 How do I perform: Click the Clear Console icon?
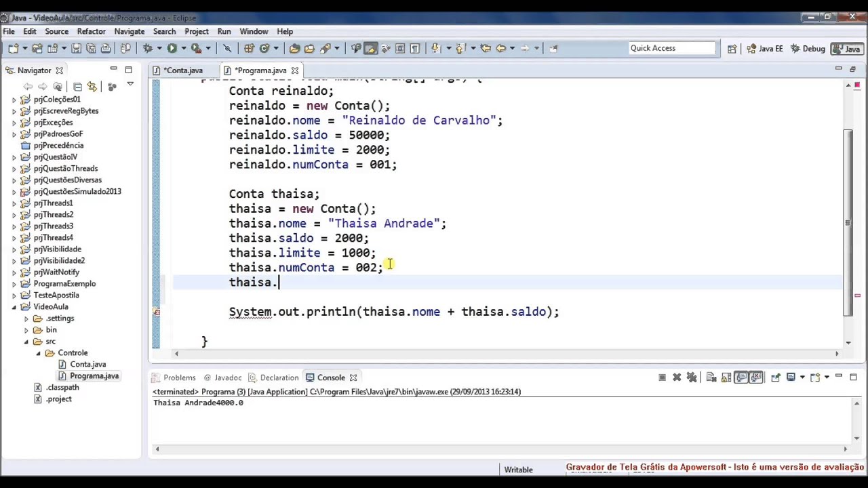[711, 378]
